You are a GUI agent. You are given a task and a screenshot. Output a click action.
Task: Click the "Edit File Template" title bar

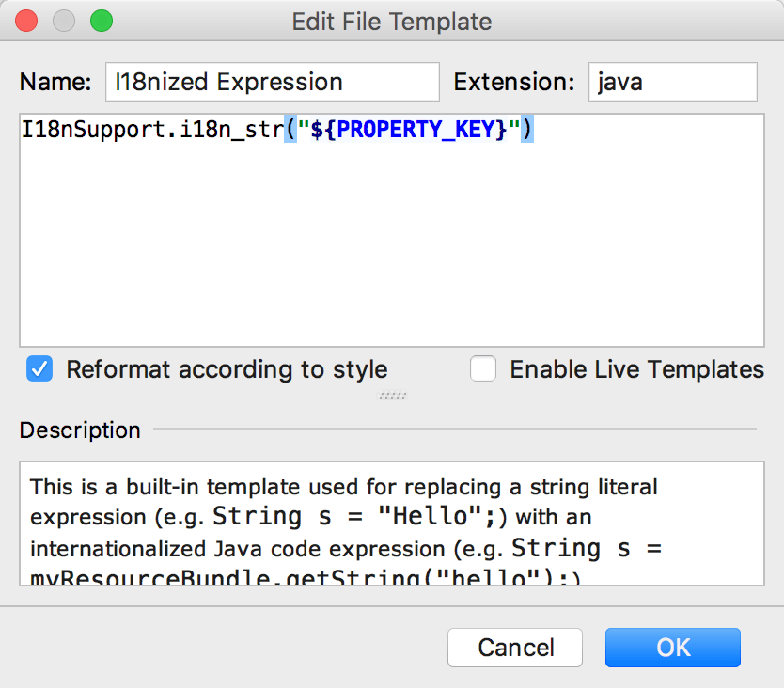pyautogui.click(x=392, y=21)
